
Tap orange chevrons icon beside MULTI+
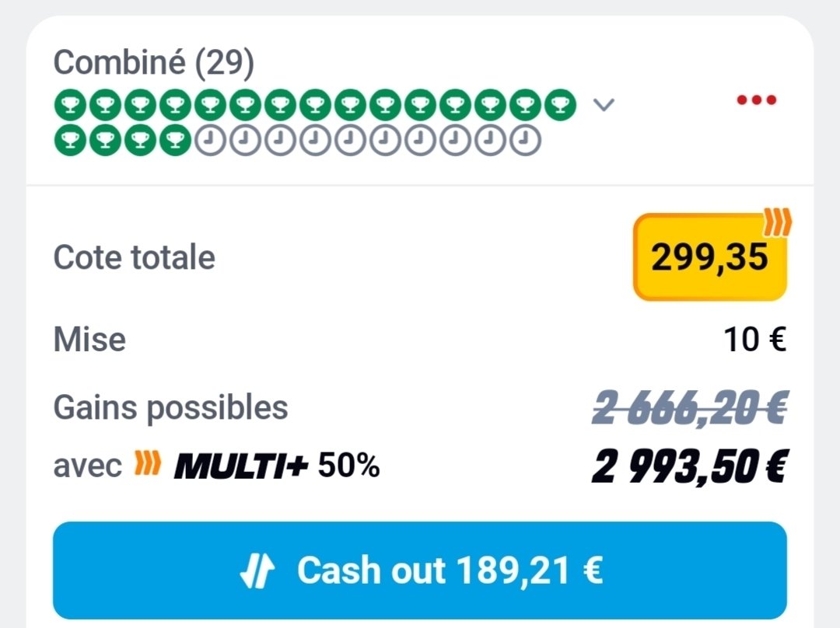coord(148,465)
